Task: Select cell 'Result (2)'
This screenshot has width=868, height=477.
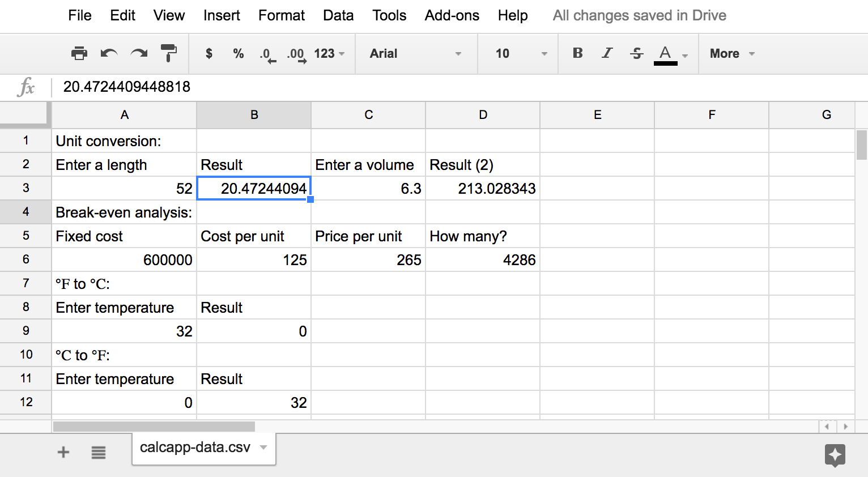Action: [483, 164]
